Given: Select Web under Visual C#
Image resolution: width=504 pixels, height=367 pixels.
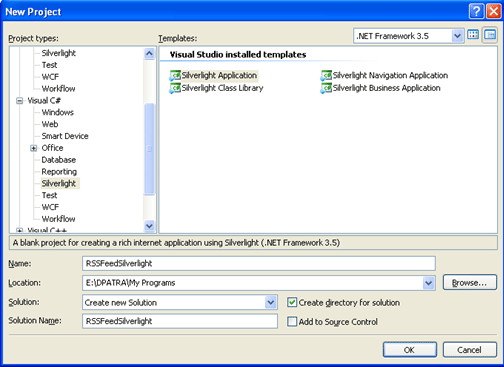Looking at the screenshot, I should [50, 124].
